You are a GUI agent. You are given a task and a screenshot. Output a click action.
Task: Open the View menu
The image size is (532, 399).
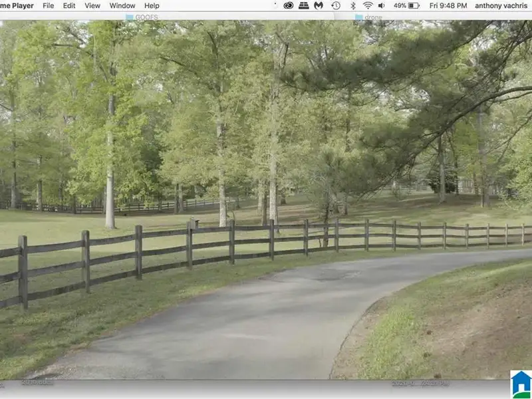pos(92,5)
